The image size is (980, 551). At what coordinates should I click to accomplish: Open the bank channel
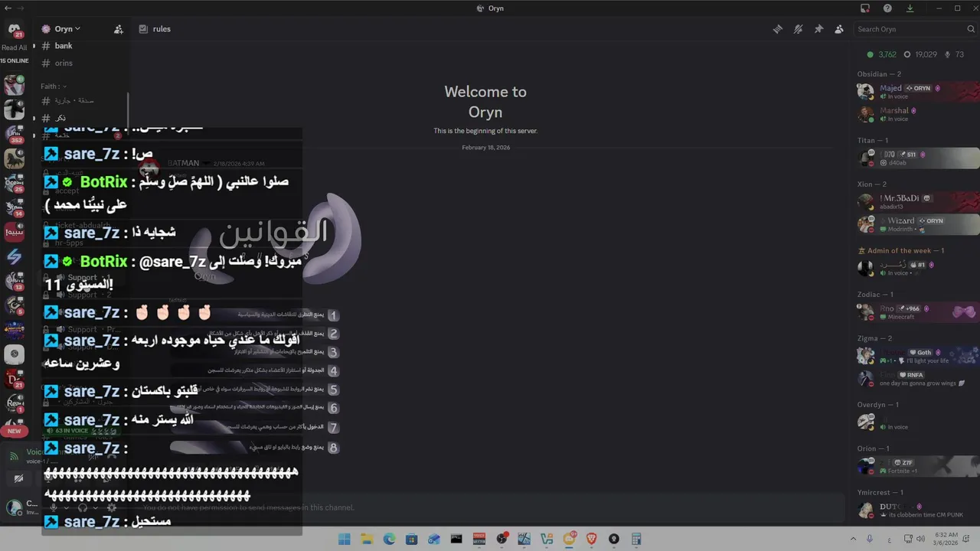[64, 46]
